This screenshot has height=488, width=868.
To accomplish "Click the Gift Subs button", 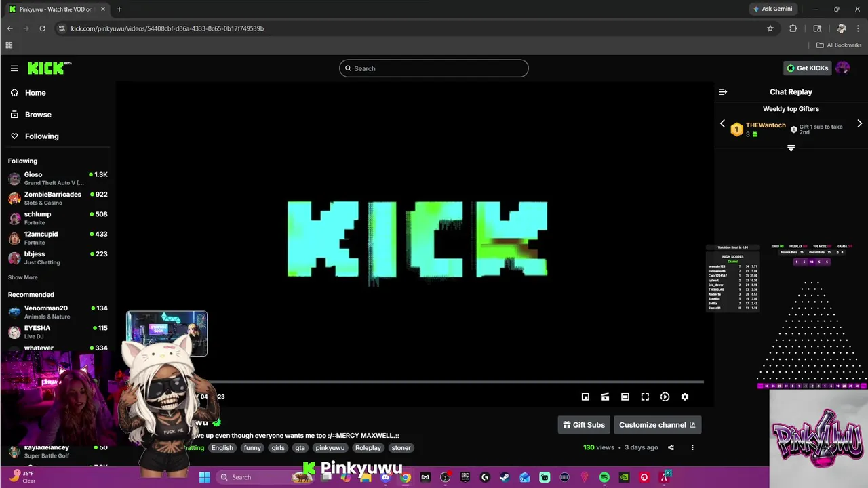I will (584, 425).
